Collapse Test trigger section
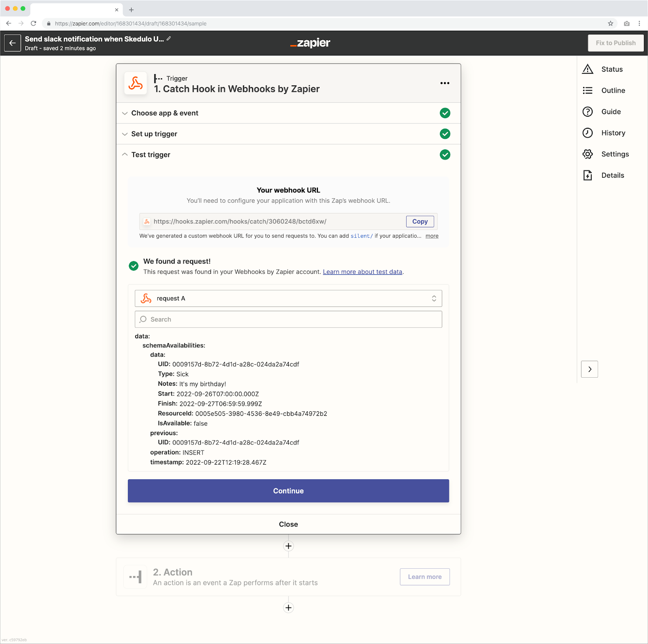The image size is (648, 644). [x=288, y=155]
